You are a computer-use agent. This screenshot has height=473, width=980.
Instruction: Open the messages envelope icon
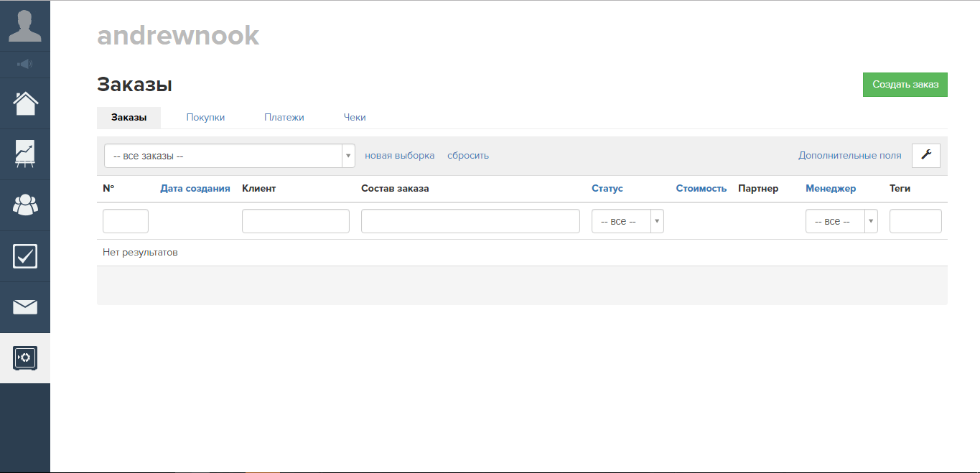click(x=25, y=307)
